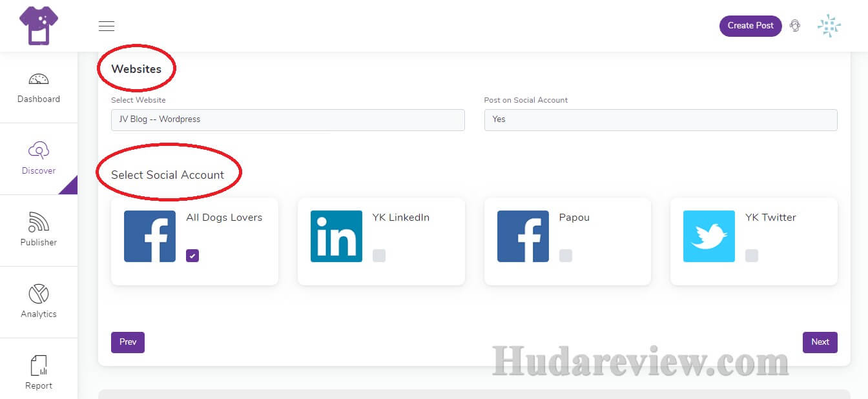Open the Report menu label
Image resolution: width=868 pixels, height=399 pixels.
[39, 386]
